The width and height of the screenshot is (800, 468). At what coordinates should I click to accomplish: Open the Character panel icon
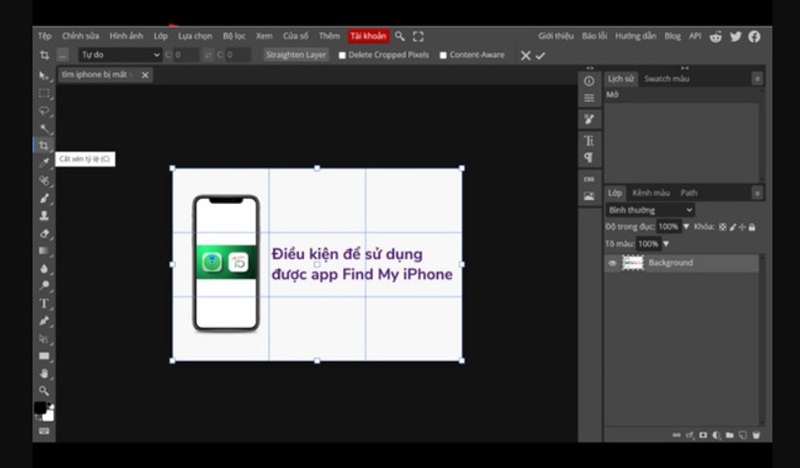pos(589,141)
